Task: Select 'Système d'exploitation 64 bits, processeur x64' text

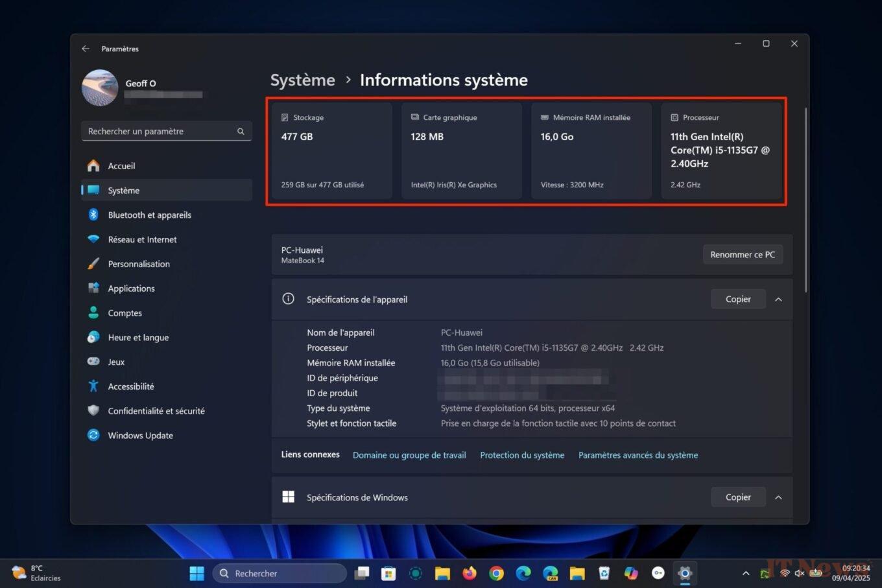Action: [x=528, y=408]
